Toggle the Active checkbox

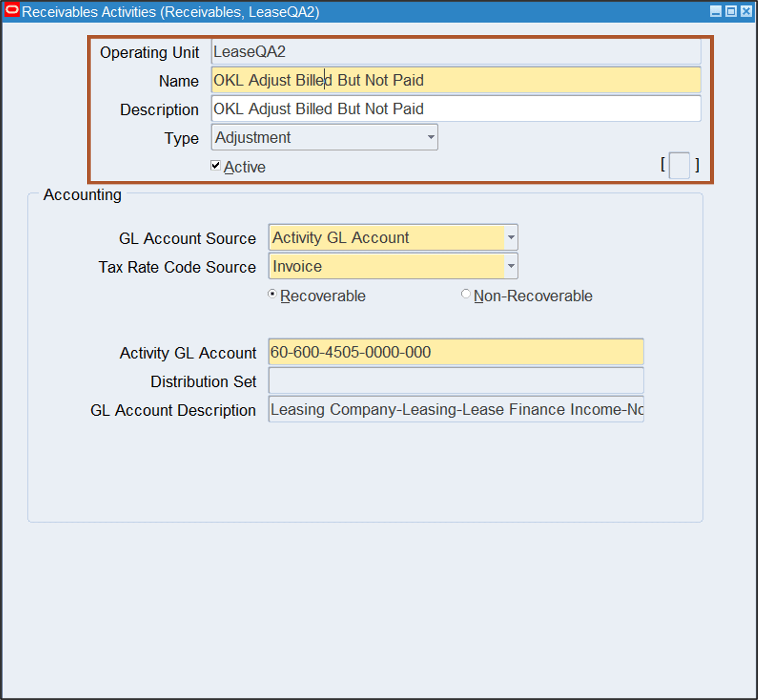[x=215, y=165]
